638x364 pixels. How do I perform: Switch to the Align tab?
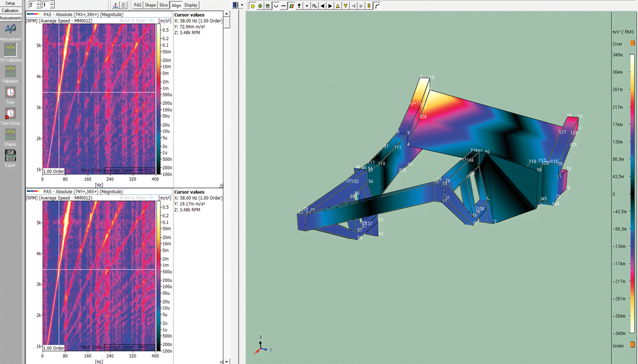click(176, 5)
